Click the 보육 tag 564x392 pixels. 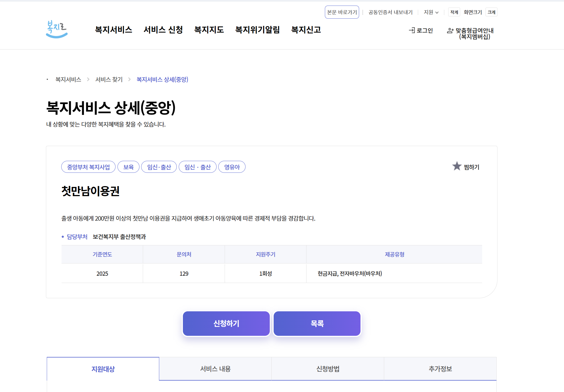(128, 167)
